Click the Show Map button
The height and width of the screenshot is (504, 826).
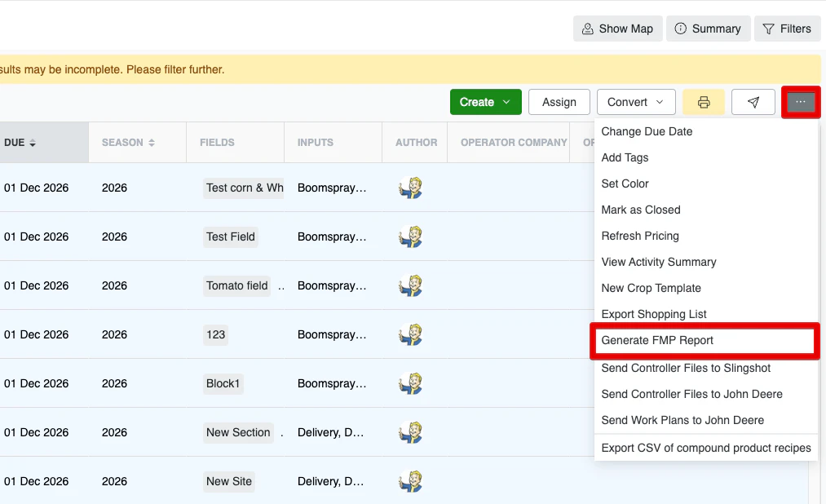617,29
